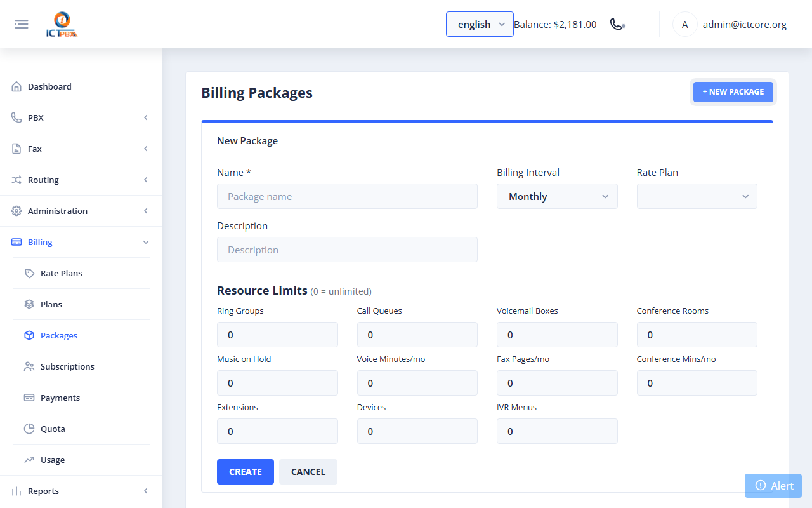The width and height of the screenshot is (812, 508).
Task: Click the Balance: $2,181.00 text
Action: 555,25
